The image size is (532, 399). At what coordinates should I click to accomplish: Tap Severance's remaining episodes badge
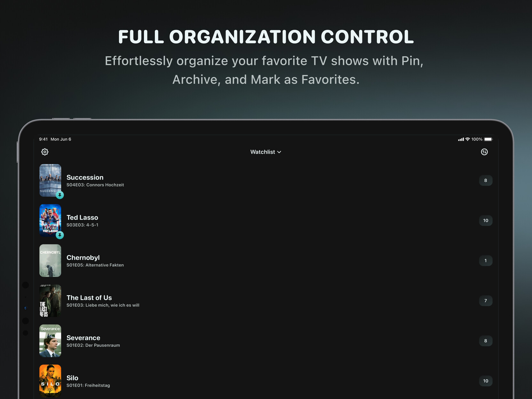(x=486, y=341)
